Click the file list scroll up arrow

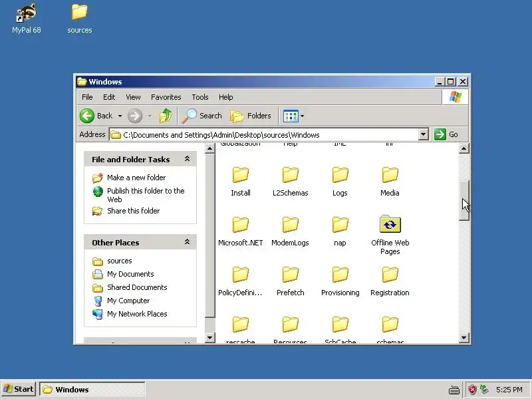tap(464, 148)
